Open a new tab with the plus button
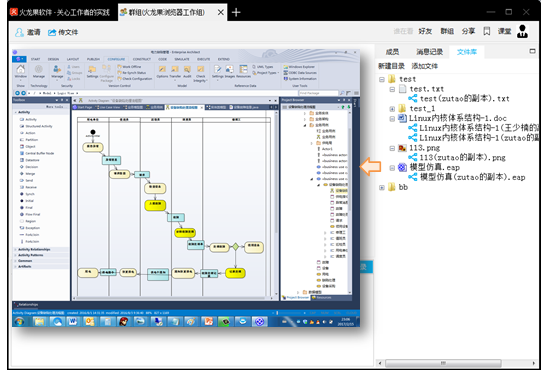This screenshot has width=542, height=371. tap(236, 13)
